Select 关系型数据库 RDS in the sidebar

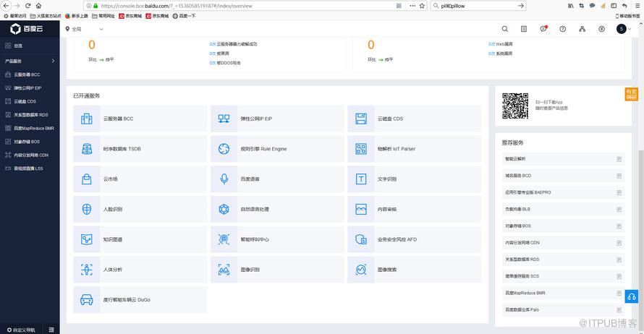pyautogui.click(x=30, y=115)
